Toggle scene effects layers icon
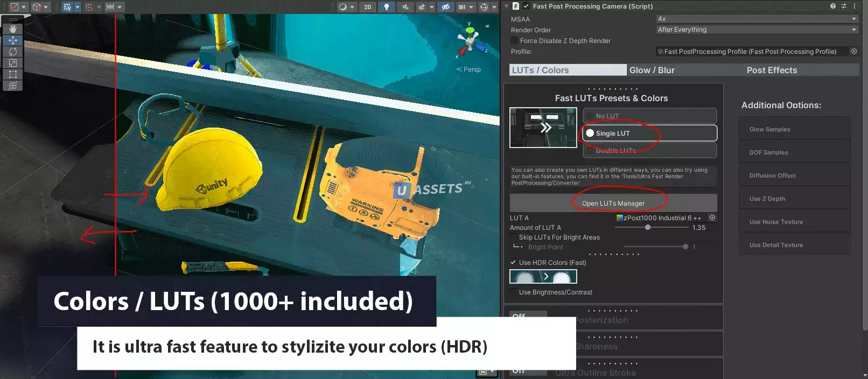The width and height of the screenshot is (868, 379). click(422, 7)
